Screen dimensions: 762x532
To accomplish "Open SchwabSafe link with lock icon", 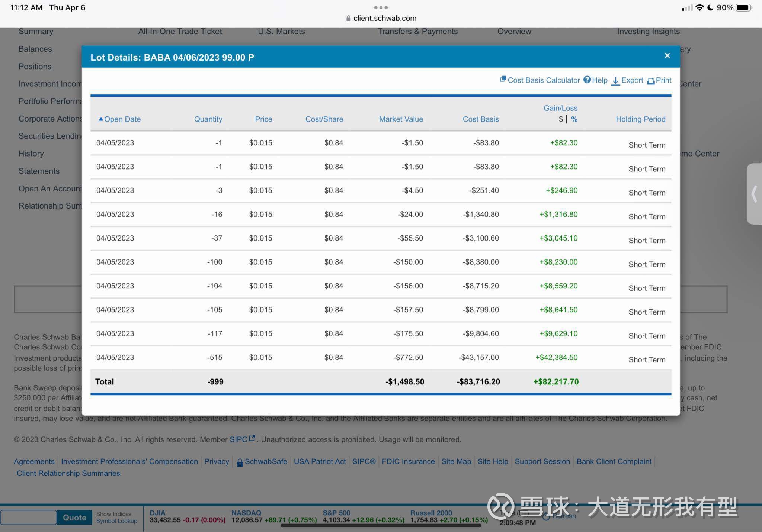I will (x=262, y=461).
